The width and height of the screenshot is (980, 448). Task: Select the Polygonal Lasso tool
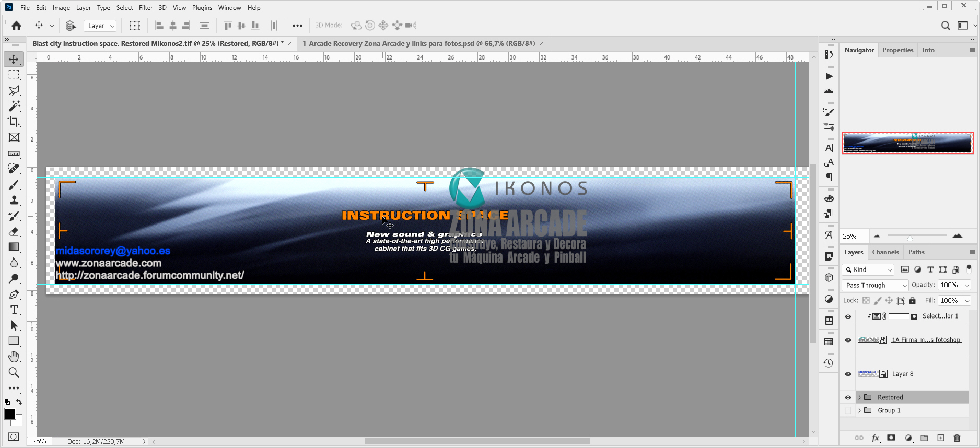tap(14, 91)
